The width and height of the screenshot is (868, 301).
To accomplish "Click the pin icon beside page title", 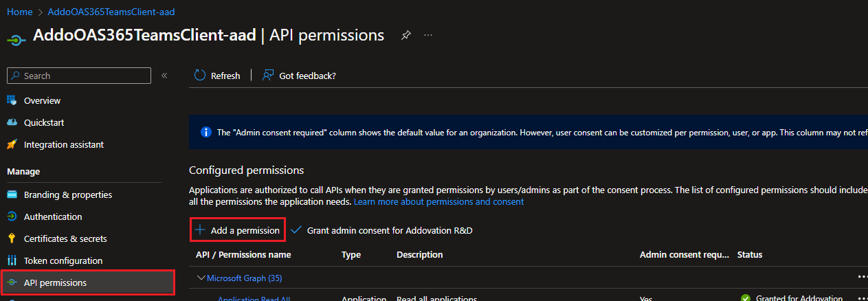I will (x=406, y=36).
